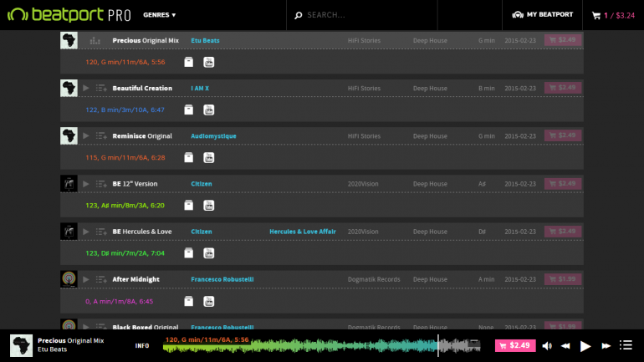Viewport: 644px width, 362px height.
Task: Open Hercules & Love Affair remixer link
Action: pos(303,232)
